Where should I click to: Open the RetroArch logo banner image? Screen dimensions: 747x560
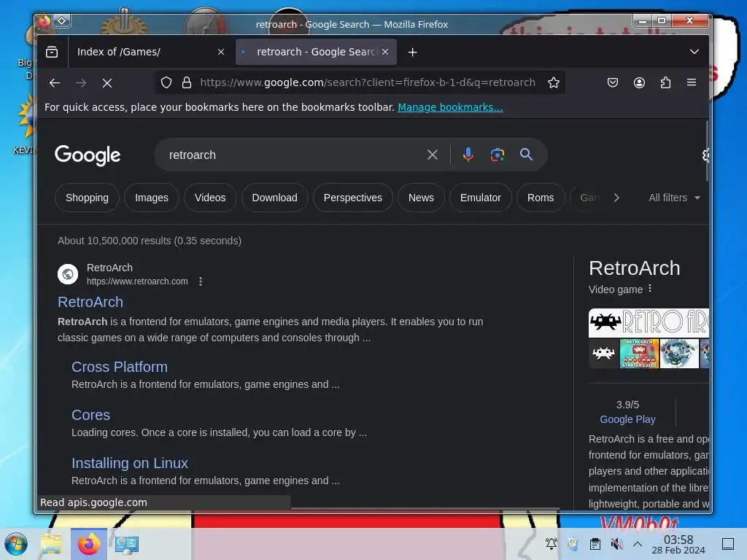tap(649, 323)
